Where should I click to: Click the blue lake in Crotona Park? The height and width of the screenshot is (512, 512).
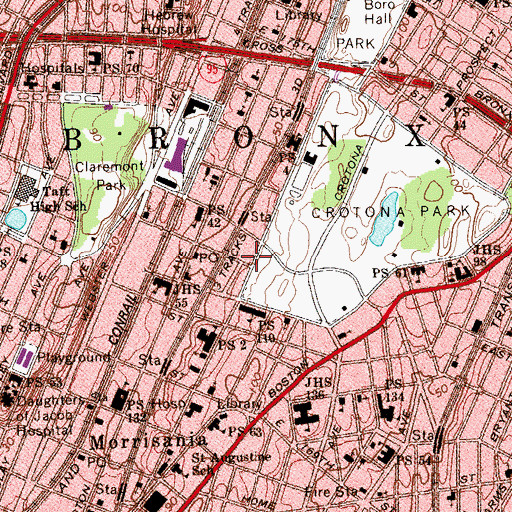tap(384, 219)
